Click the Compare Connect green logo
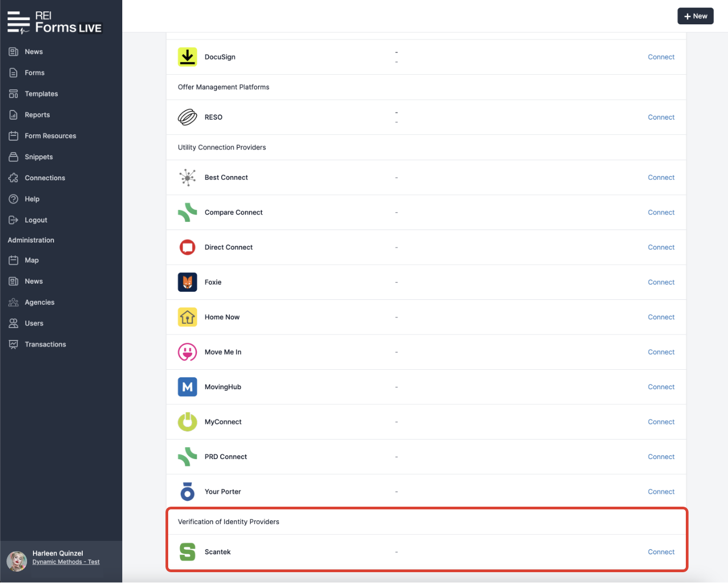The width and height of the screenshot is (728, 583). (x=188, y=213)
